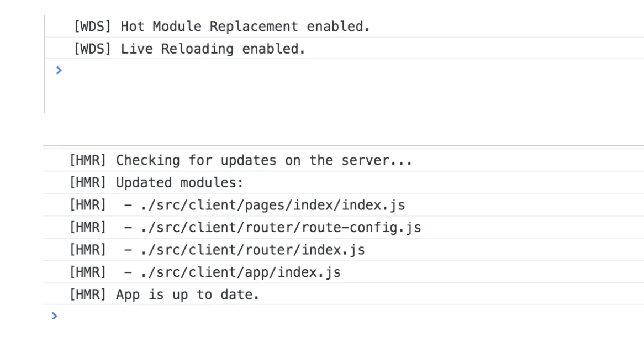Select the 'Checking for updates on the server...' message
This screenshot has width=644, height=347.
[264, 161]
